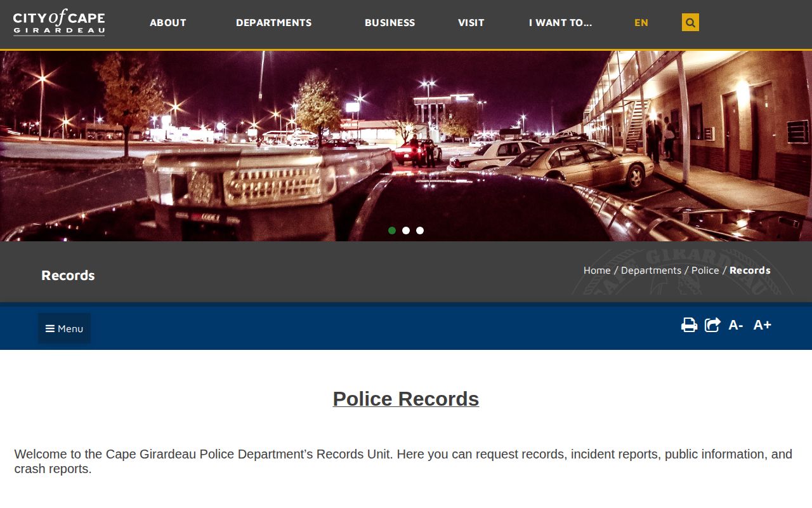Open the VISIT menu
The height and width of the screenshot is (508, 812).
tap(471, 23)
